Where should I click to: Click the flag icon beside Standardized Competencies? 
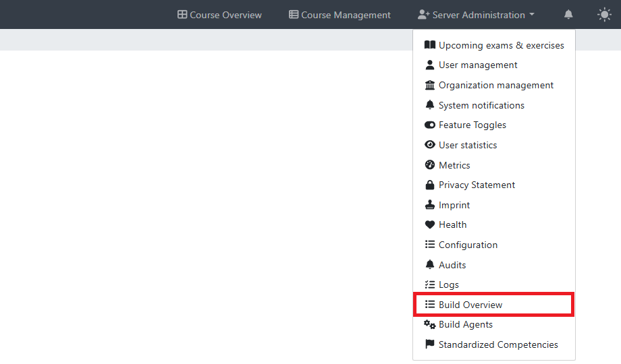(430, 344)
